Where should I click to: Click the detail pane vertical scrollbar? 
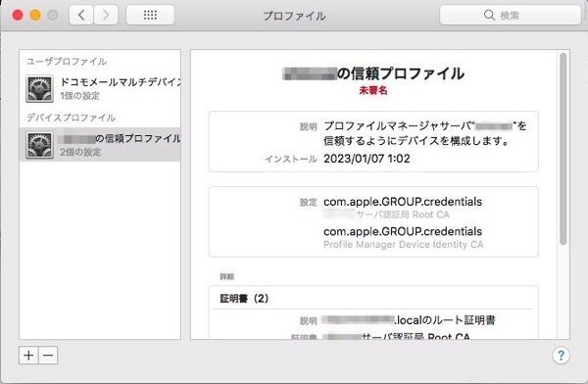[563, 149]
